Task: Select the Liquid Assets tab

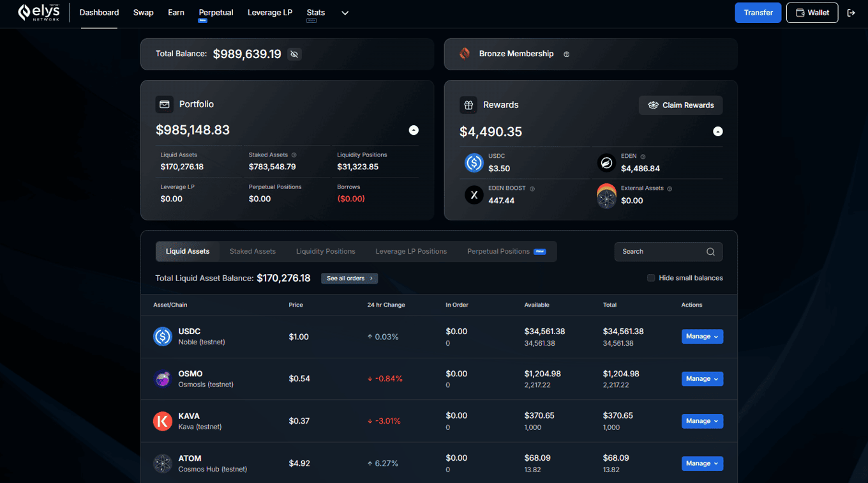Action: [188, 251]
